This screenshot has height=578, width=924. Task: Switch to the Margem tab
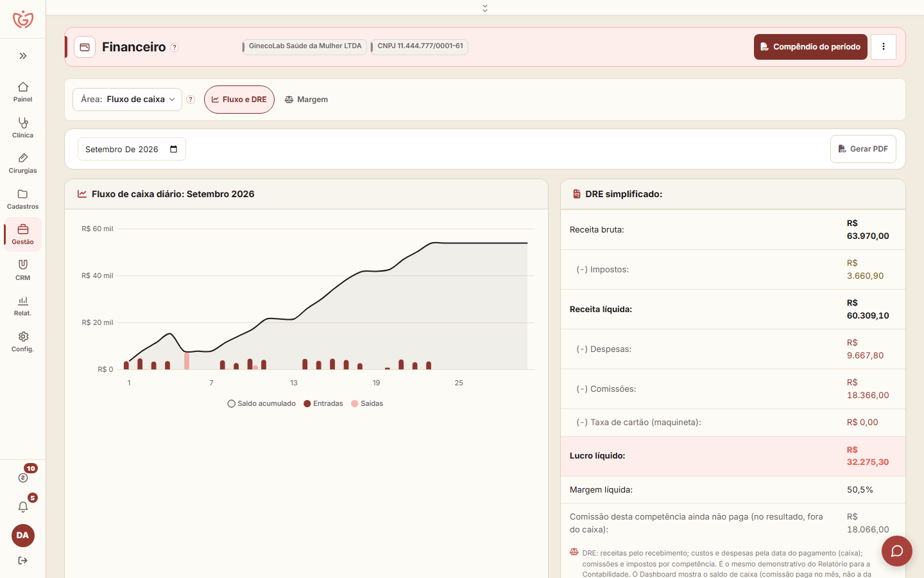(306, 100)
